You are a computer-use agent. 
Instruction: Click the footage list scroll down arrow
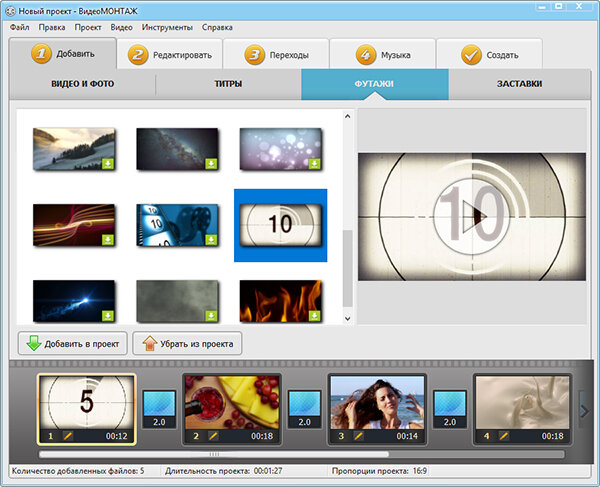click(347, 318)
